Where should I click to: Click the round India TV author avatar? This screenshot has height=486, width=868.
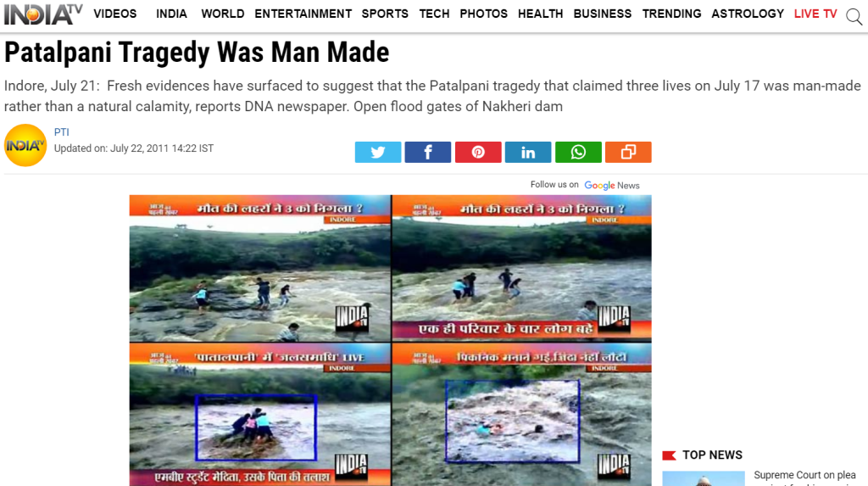click(x=25, y=145)
